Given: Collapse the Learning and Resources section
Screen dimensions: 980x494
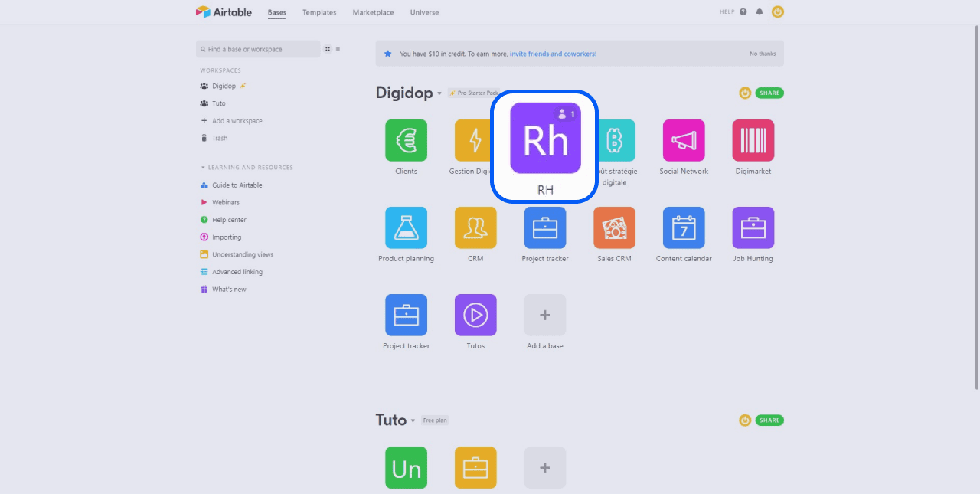Looking at the screenshot, I should tap(203, 168).
